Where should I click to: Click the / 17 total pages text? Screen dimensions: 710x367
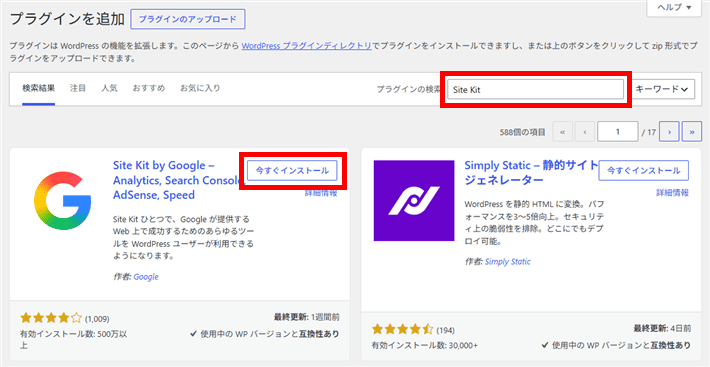648,132
